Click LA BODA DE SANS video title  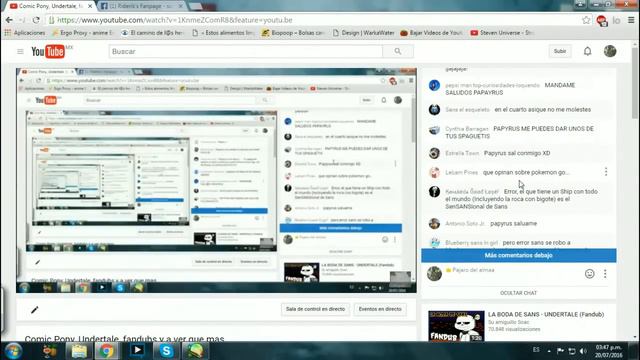546,314
